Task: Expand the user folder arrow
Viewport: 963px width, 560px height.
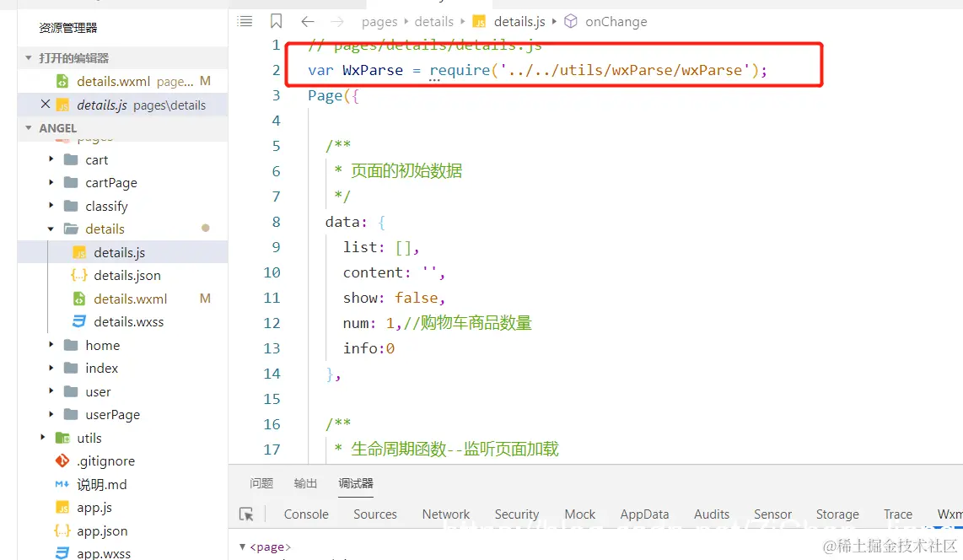Action: pos(51,391)
